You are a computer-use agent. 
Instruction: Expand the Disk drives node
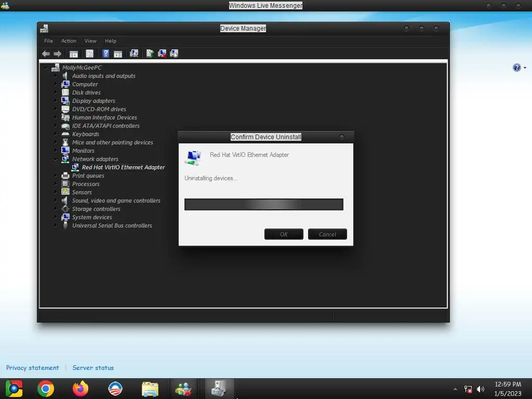coord(56,92)
